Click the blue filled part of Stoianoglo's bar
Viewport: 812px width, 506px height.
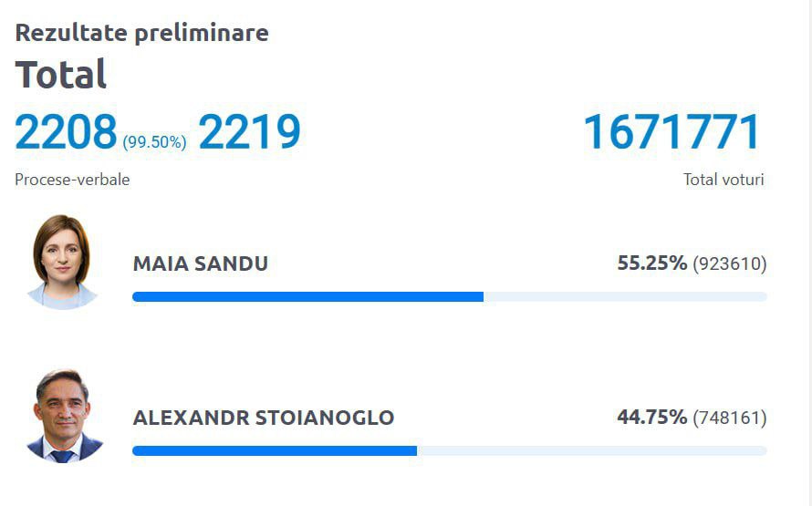[x=274, y=450]
